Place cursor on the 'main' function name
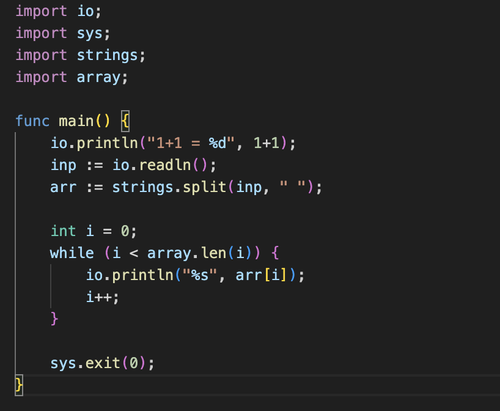 click(76, 121)
